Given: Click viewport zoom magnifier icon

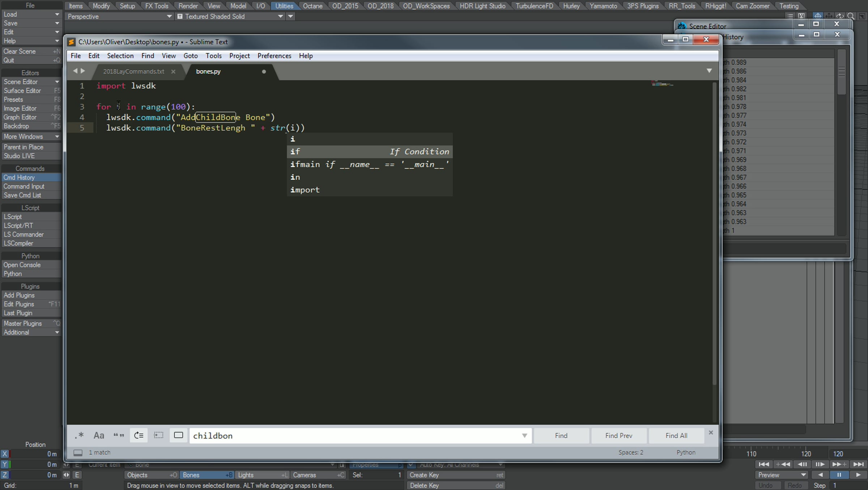Looking at the screenshot, I should tap(851, 16).
